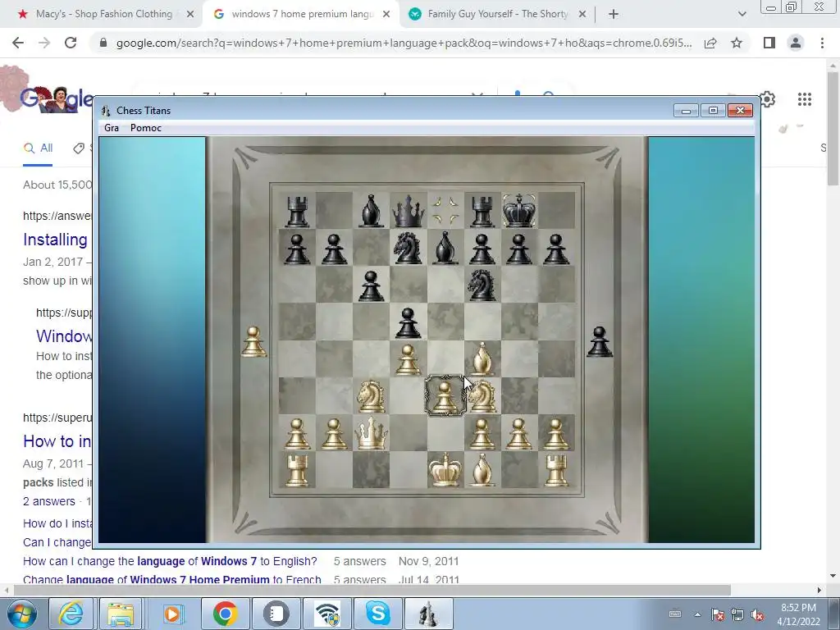Screen dimensions: 840x630
Task: Click the highlighted move marker on e8
Action: click(445, 211)
